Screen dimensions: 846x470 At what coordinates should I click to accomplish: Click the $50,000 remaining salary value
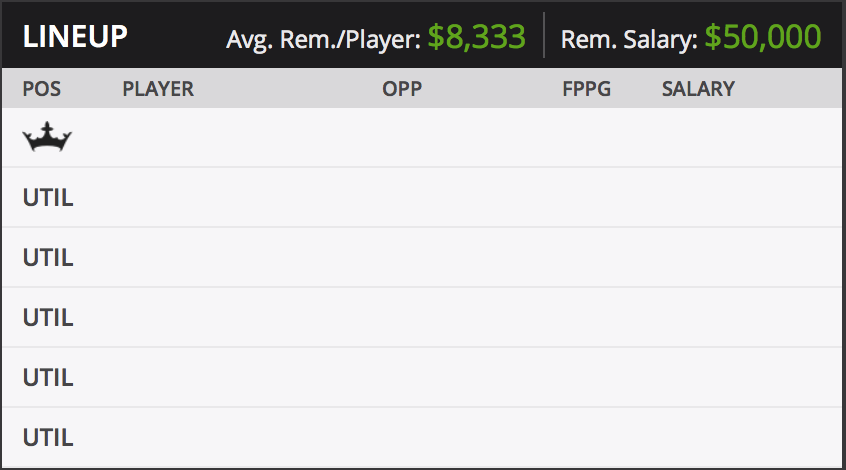763,37
